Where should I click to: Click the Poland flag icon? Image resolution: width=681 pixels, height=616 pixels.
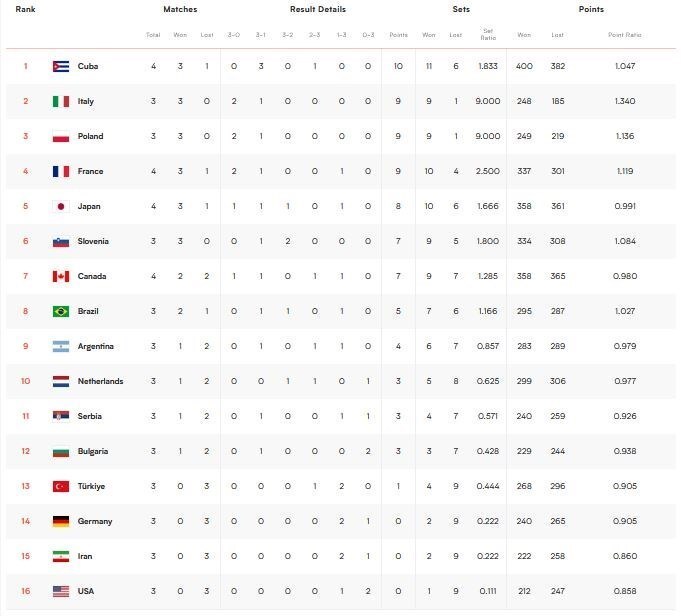click(60, 136)
